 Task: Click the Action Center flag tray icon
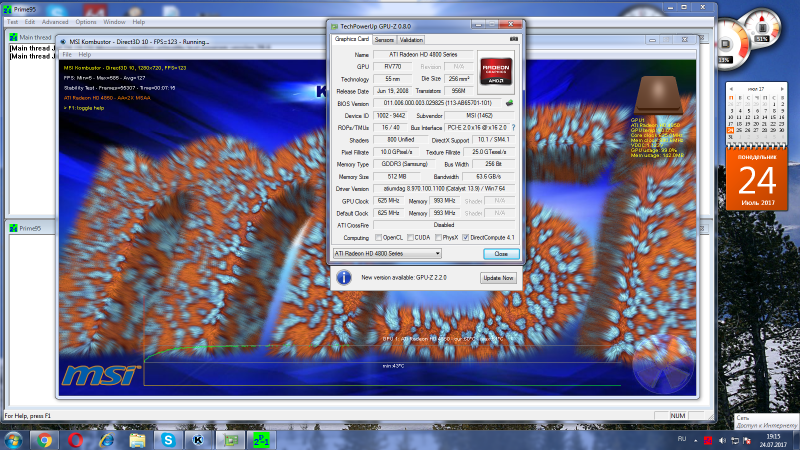pos(747,440)
